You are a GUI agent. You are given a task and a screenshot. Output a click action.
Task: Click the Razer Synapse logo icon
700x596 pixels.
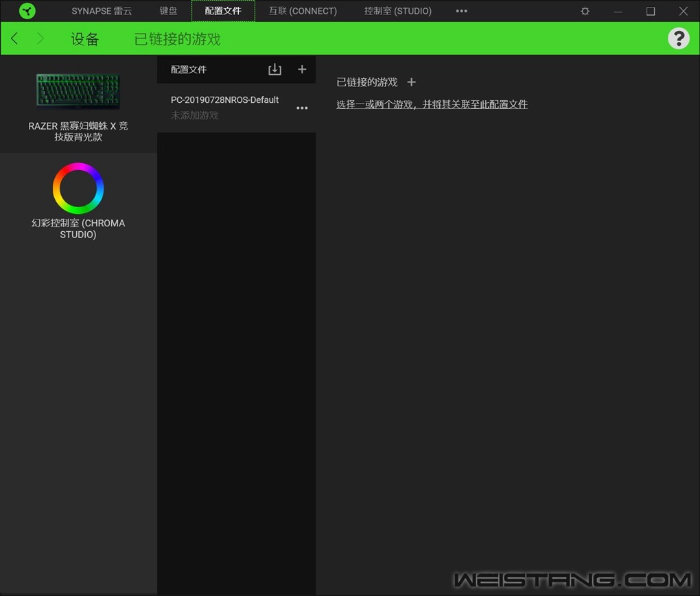[27, 11]
